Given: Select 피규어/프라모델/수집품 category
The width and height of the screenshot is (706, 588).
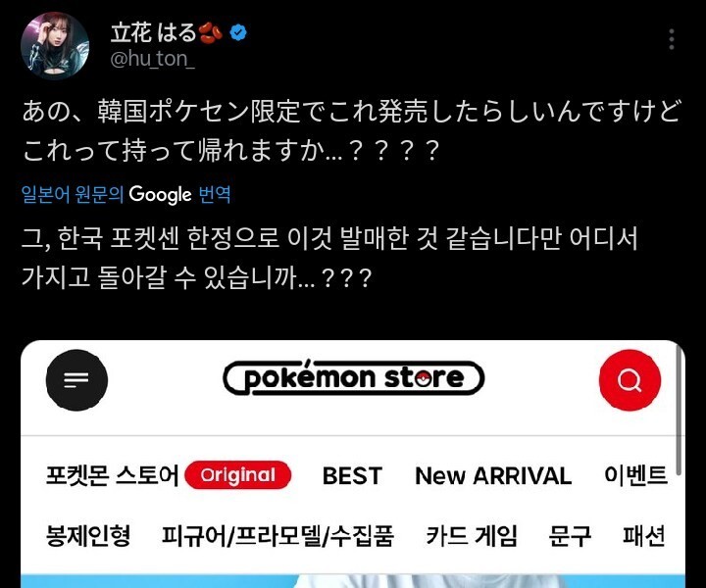Looking at the screenshot, I should pyautogui.click(x=277, y=536).
